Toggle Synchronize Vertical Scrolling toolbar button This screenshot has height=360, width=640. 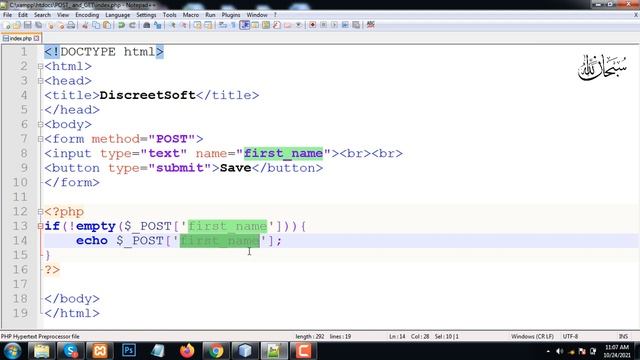click(198, 25)
